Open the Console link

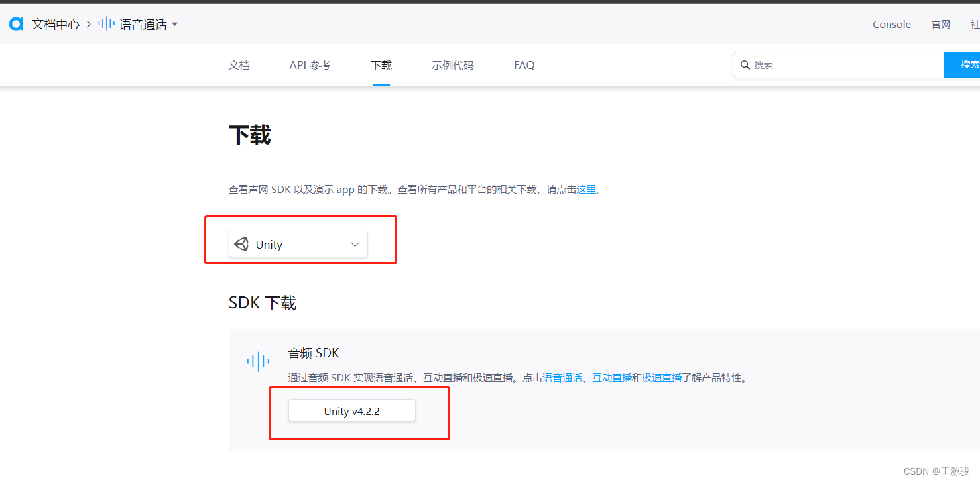pyautogui.click(x=892, y=25)
